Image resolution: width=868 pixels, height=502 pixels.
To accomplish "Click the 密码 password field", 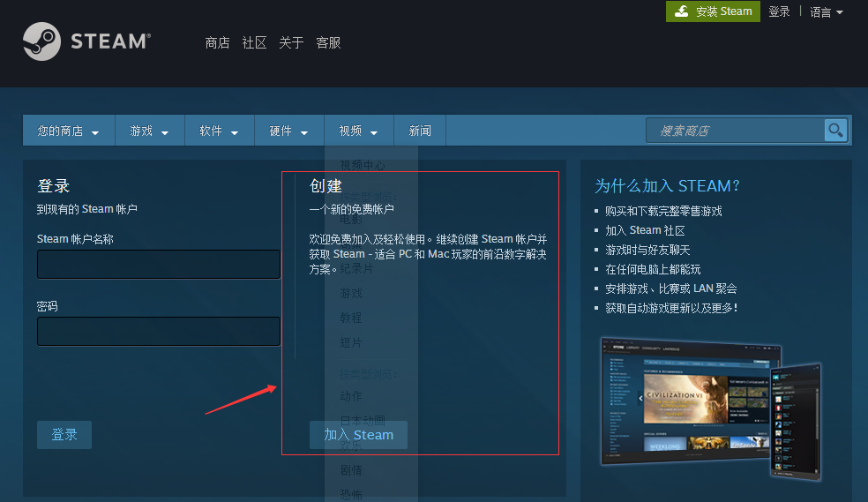I will [159, 331].
